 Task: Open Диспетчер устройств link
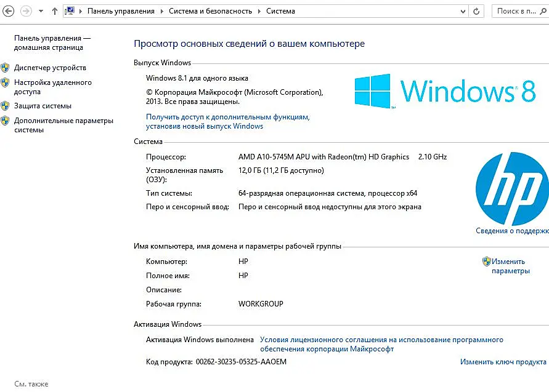tap(50, 68)
